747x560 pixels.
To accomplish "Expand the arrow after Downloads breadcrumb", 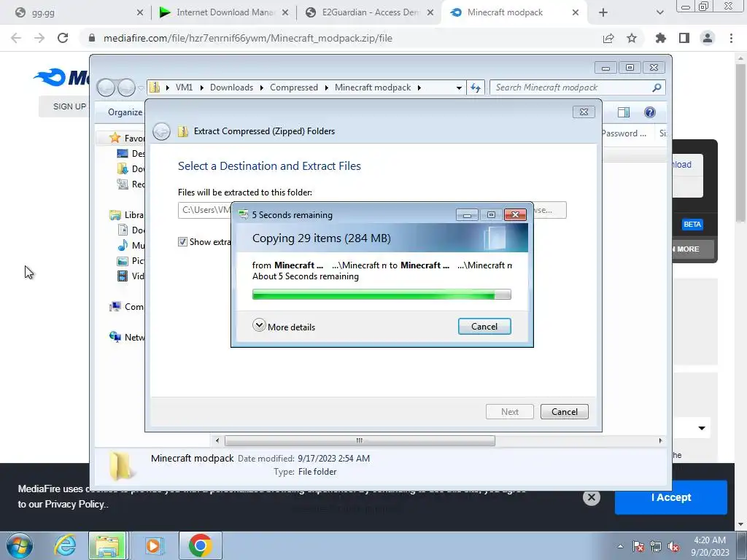I will click(x=262, y=87).
